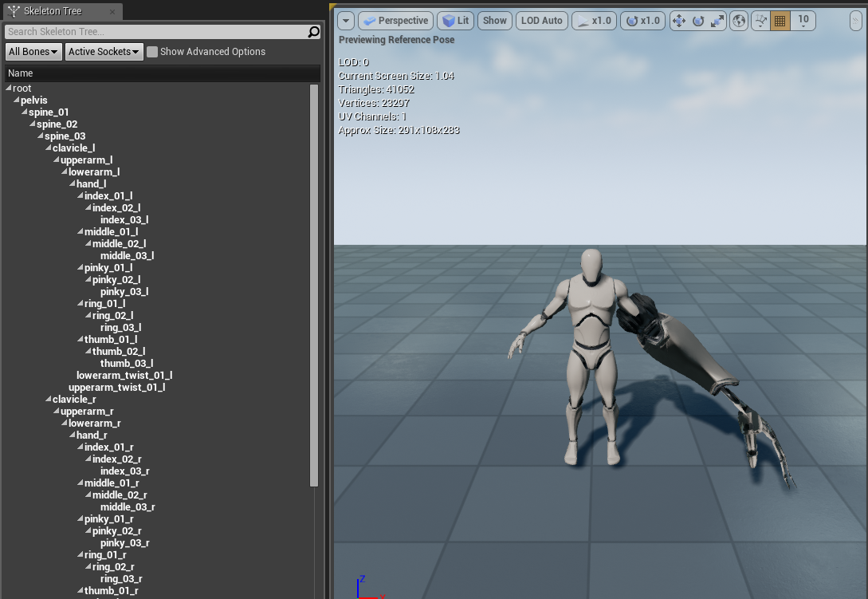Screen dimensions: 868x599
Task: Open playback speed x1.0 menu
Action: point(594,21)
